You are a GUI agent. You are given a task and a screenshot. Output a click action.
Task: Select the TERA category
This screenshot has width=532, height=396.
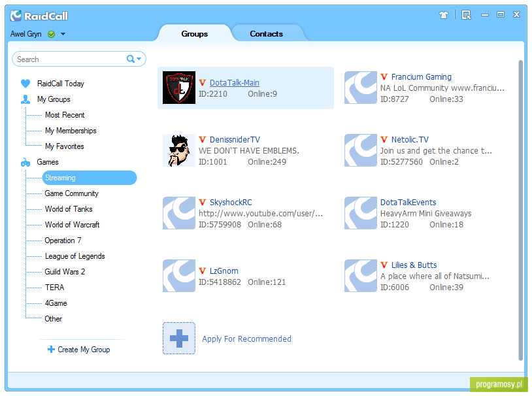[x=55, y=288]
